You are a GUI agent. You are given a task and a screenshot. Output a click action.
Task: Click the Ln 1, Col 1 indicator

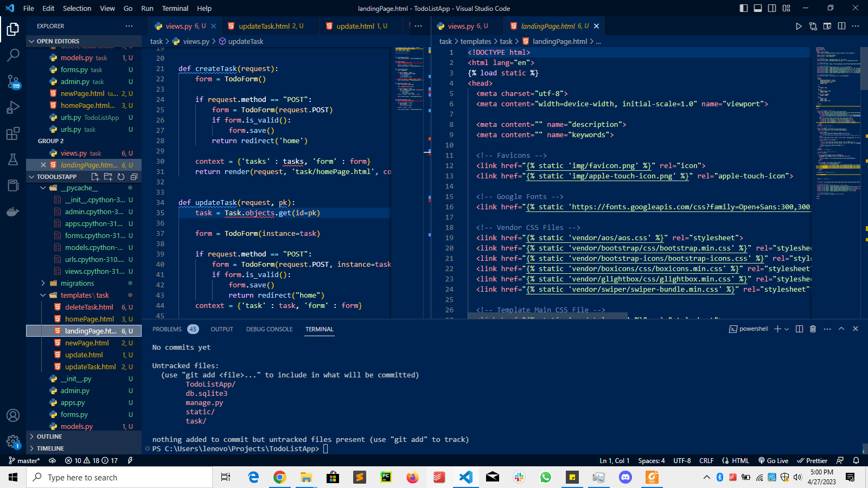pos(615,460)
